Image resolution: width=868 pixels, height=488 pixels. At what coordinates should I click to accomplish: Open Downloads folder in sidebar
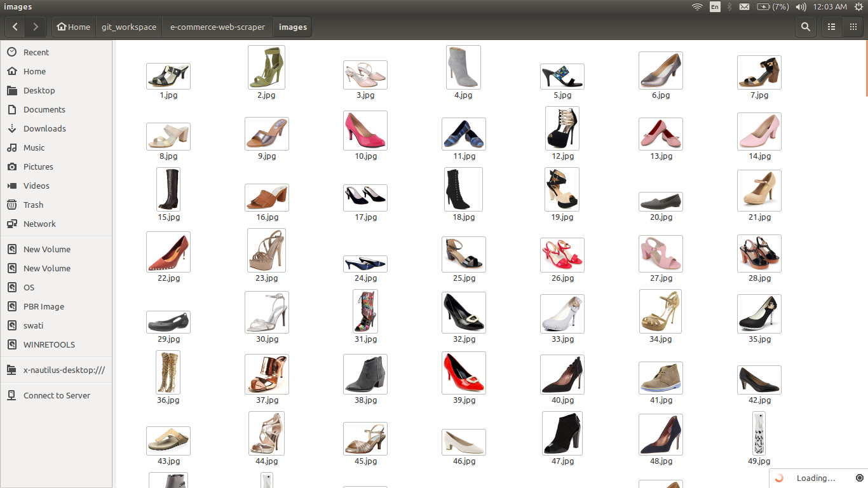click(x=44, y=128)
